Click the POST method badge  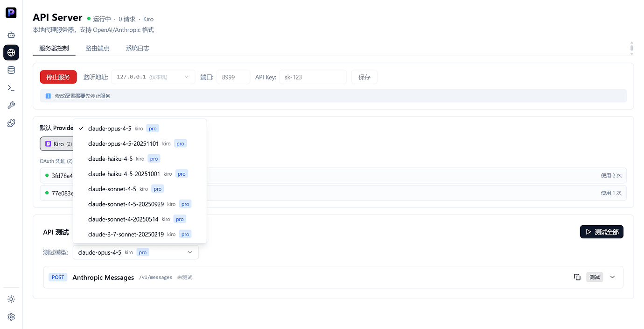point(58,278)
